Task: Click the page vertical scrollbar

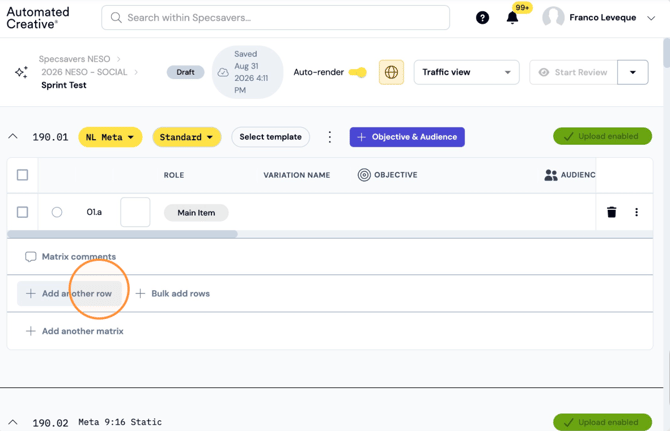Action: 667,53
